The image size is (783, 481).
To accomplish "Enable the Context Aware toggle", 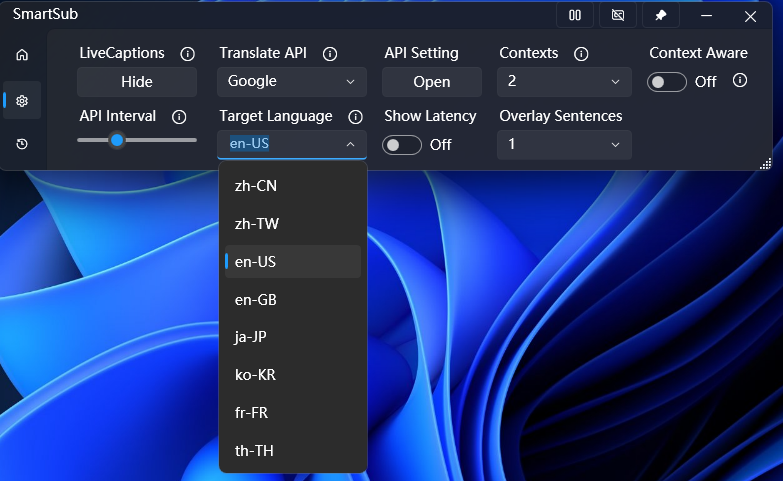I will pyautogui.click(x=667, y=82).
